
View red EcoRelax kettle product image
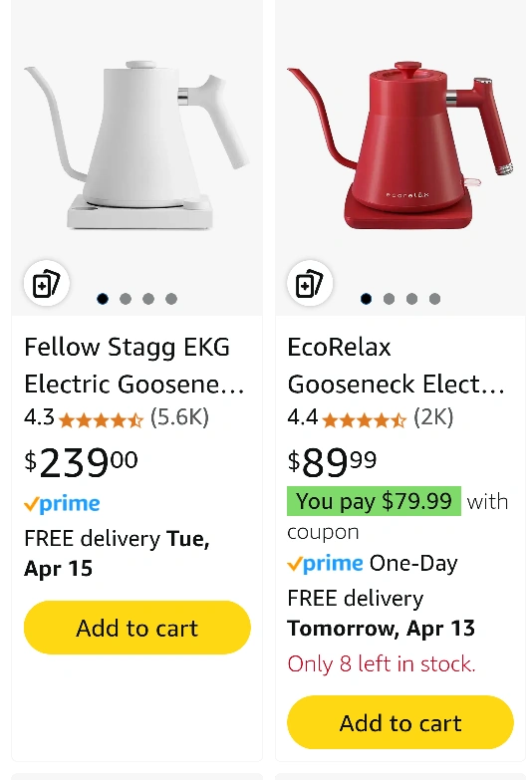coord(399,144)
